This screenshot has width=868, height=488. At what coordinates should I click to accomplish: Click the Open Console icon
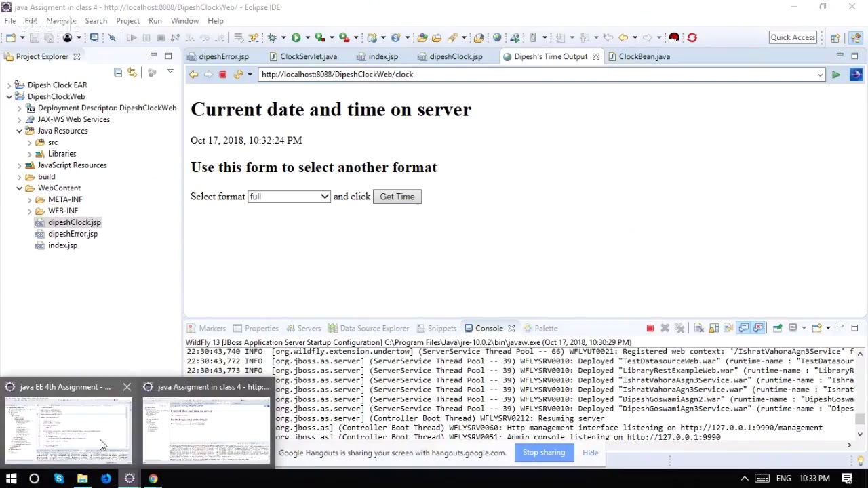click(816, 329)
